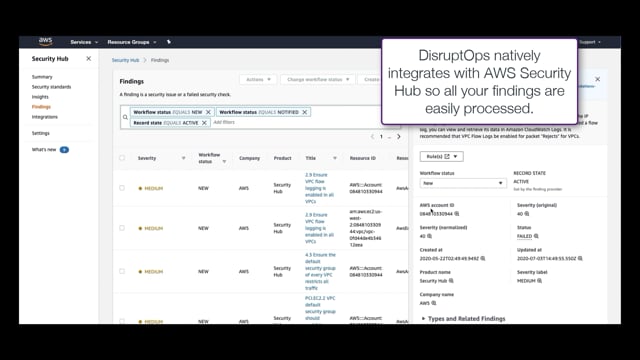The width and height of the screenshot is (640, 360).
Task: Close the finding details panel
Action: pos(598,79)
